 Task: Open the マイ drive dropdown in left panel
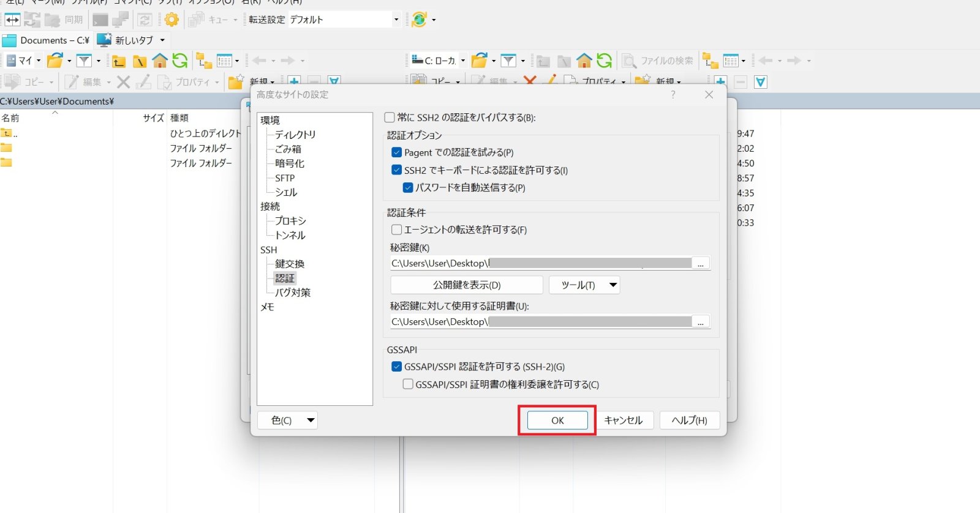23,61
